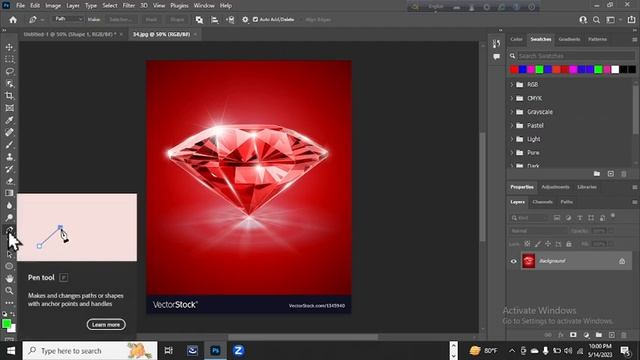
Task: Switch to the Gradients tab
Action: pos(569,39)
